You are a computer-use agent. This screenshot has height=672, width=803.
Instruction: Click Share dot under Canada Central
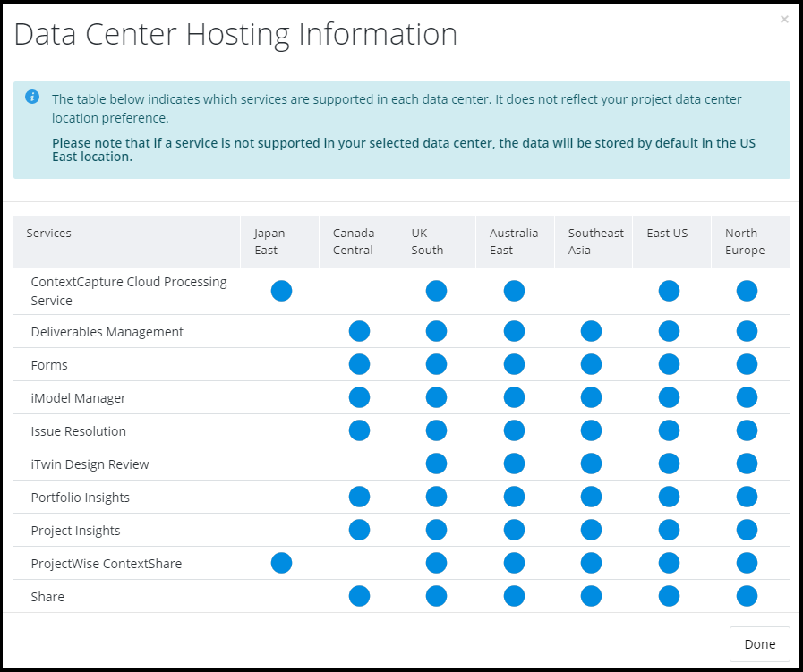359,596
